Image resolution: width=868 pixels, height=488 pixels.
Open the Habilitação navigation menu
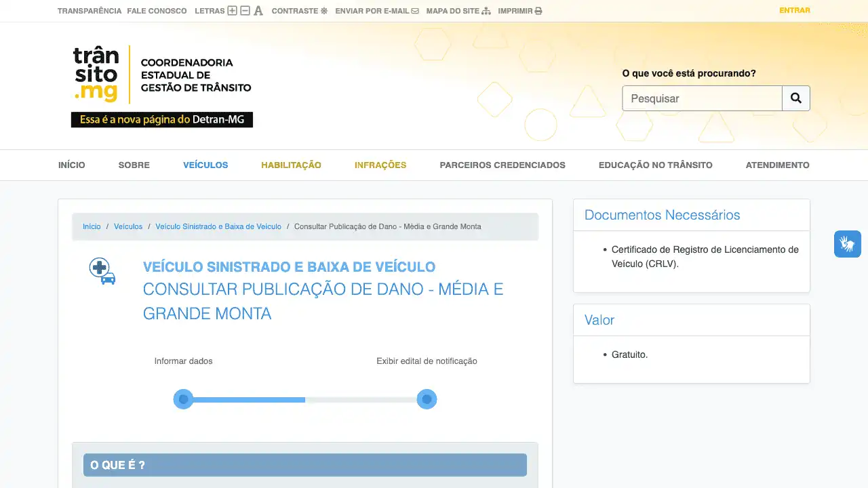click(x=291, y=165)
